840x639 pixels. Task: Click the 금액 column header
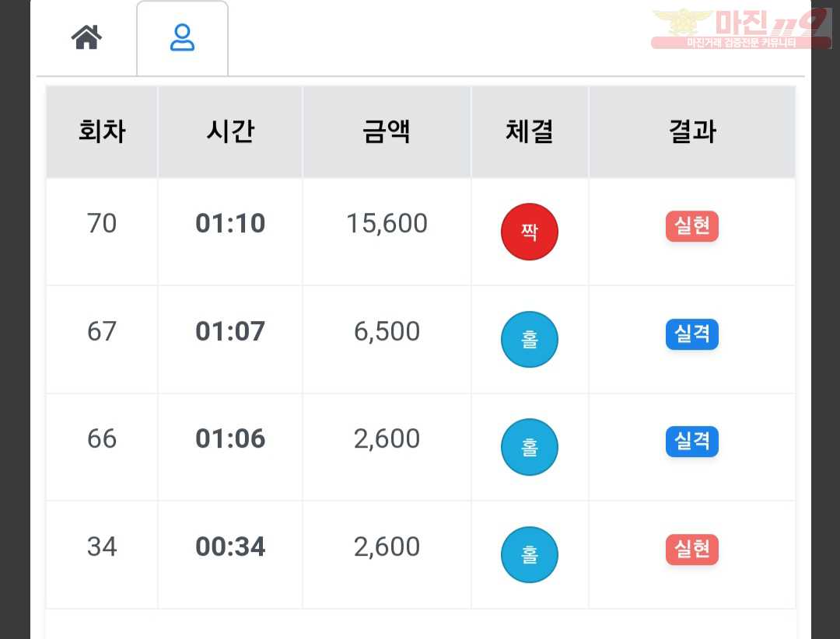(387, 131)
